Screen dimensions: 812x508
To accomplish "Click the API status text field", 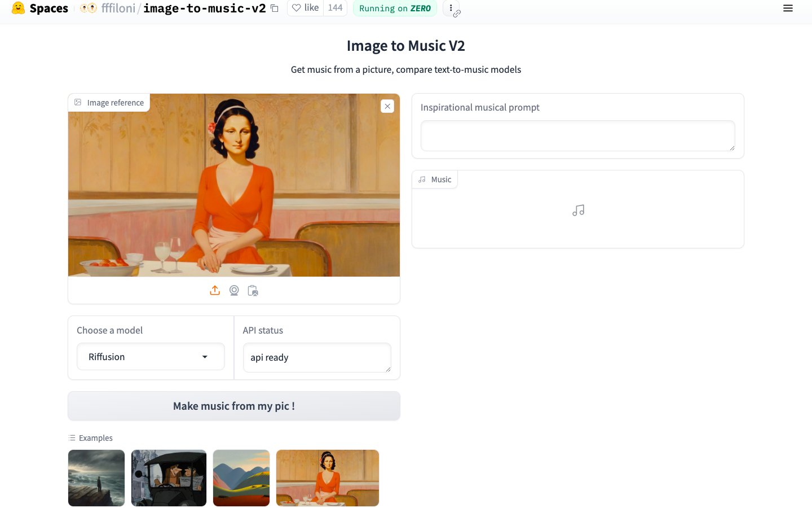I will coord(317,357).
